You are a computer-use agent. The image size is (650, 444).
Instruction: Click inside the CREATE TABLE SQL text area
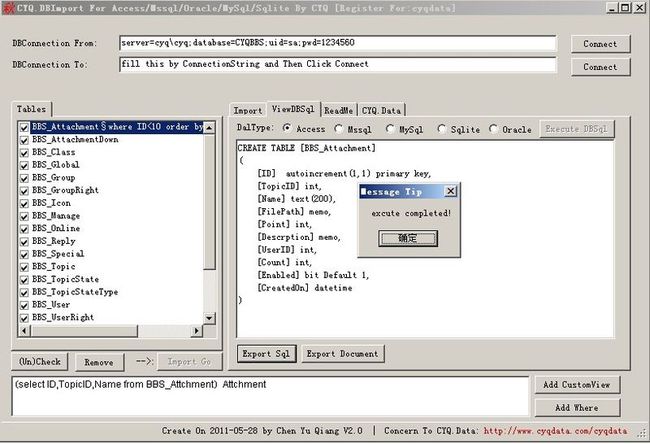[425, 239]
